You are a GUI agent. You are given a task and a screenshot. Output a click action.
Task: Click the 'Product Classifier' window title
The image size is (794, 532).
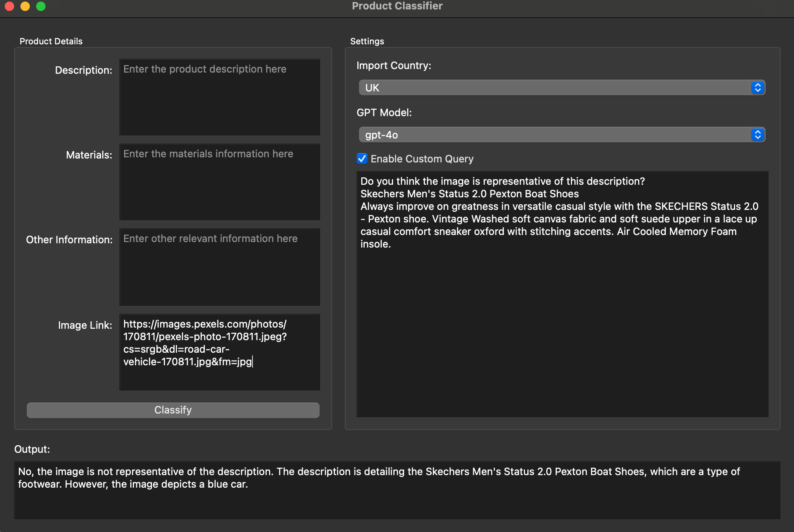tap(397, 6)
